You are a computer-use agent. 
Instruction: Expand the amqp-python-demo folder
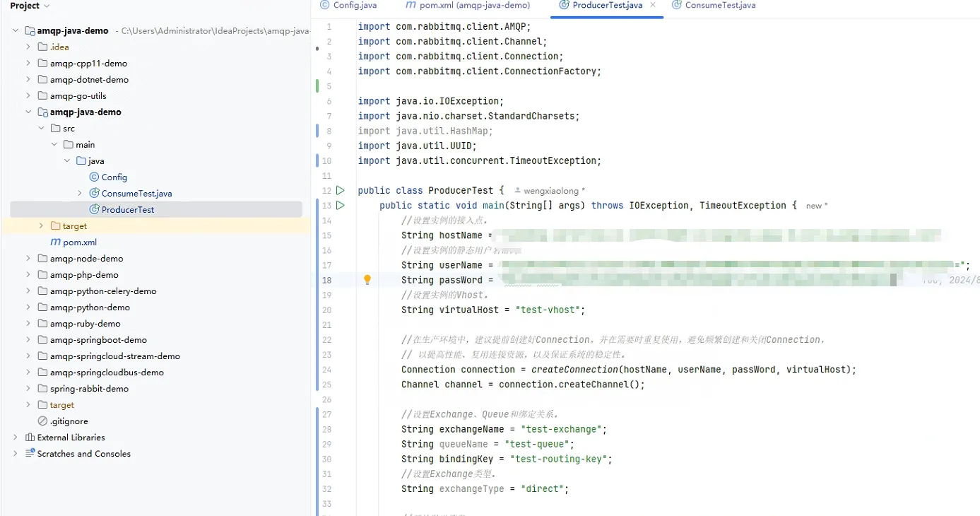(x=28, y=307)
